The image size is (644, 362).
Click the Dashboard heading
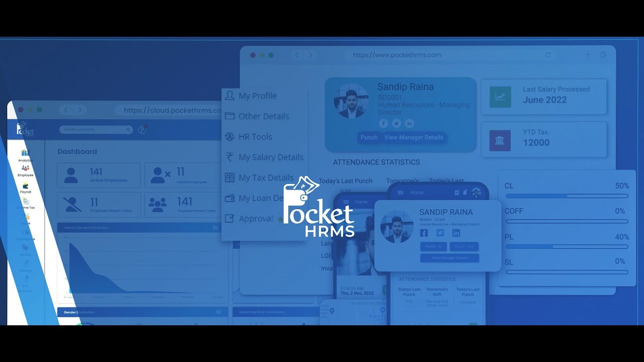coord(77,151)
